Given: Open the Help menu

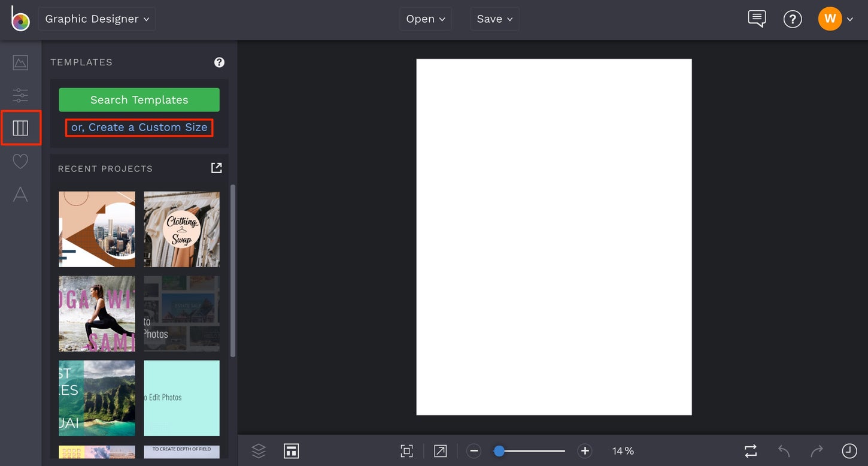Looking at the screenshot, I should click(793, 19).
